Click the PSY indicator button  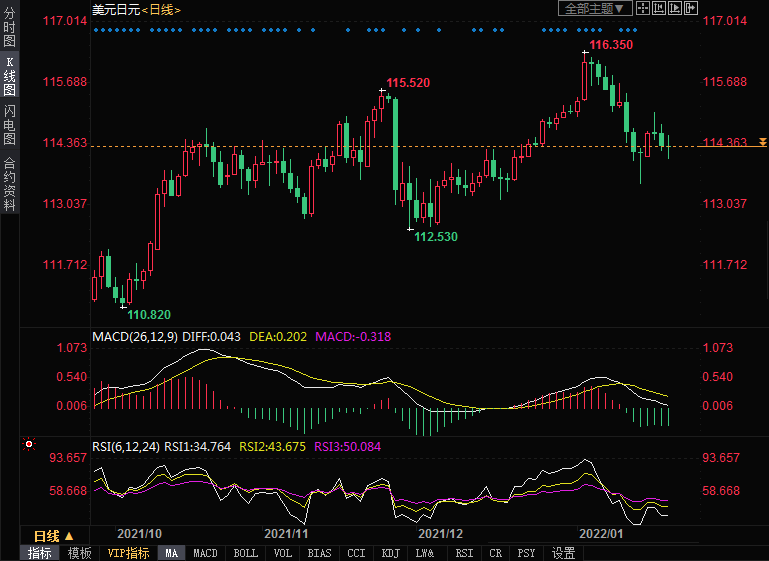[526, 553]
